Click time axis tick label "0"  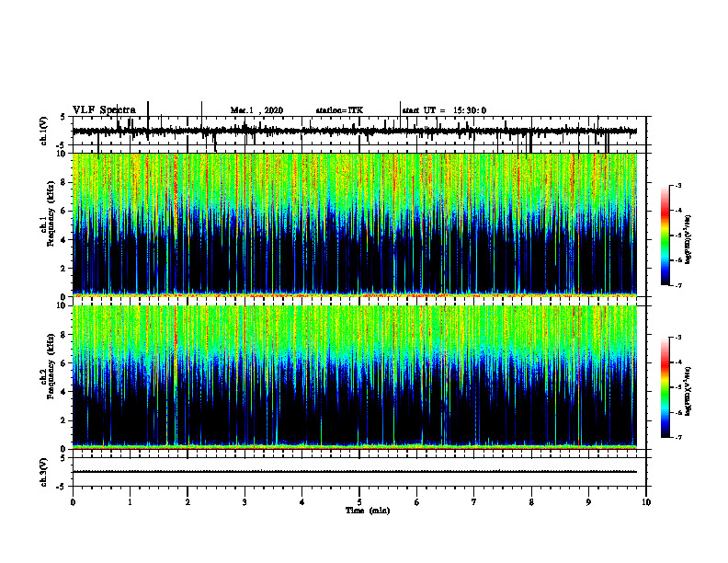(x=73, y=502)
